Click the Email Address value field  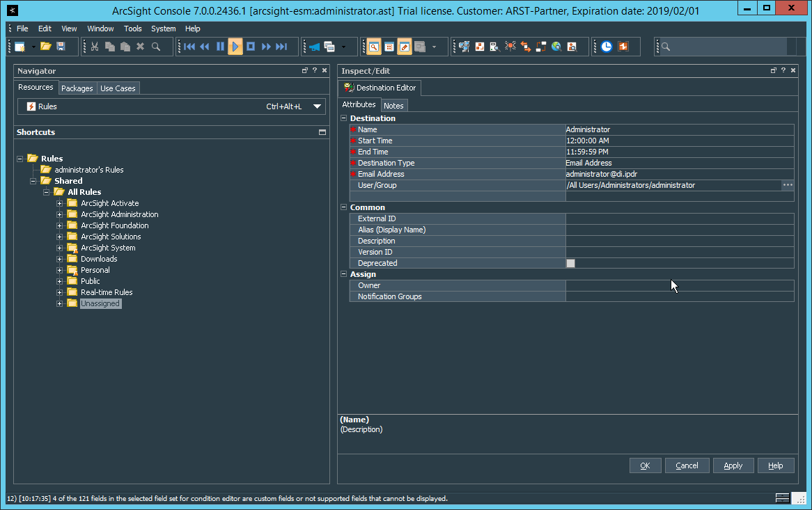(x=679, y=174)
